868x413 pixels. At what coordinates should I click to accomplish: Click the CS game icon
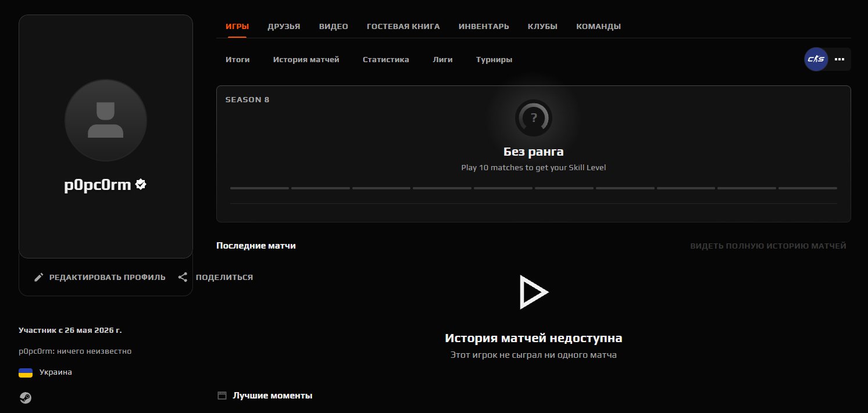point(816,59)
